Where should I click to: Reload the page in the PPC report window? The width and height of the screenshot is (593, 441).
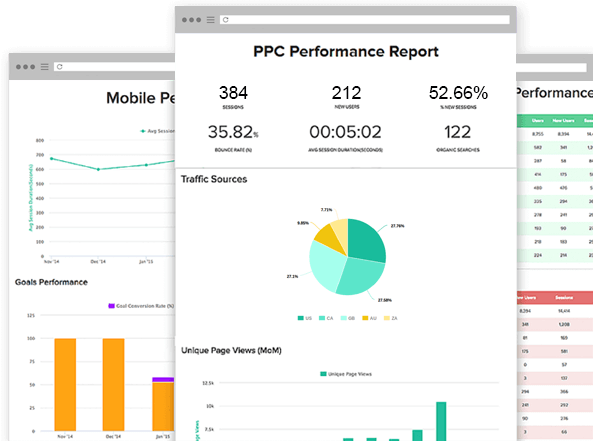[226, 20]
